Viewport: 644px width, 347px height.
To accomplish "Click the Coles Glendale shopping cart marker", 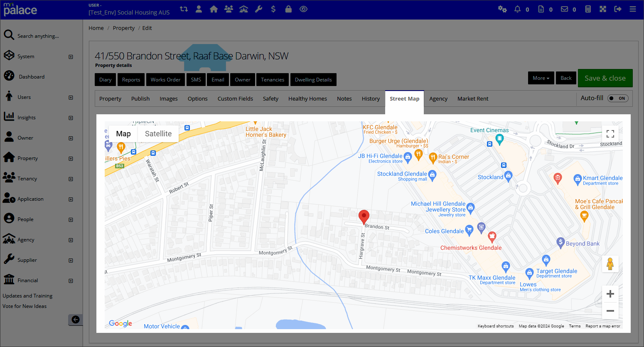I will pyautogui.click(x=469, y=230).
